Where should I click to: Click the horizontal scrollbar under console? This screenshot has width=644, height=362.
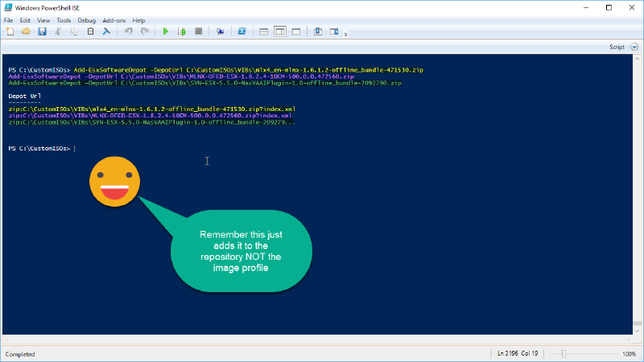click(x=317, y=339)
